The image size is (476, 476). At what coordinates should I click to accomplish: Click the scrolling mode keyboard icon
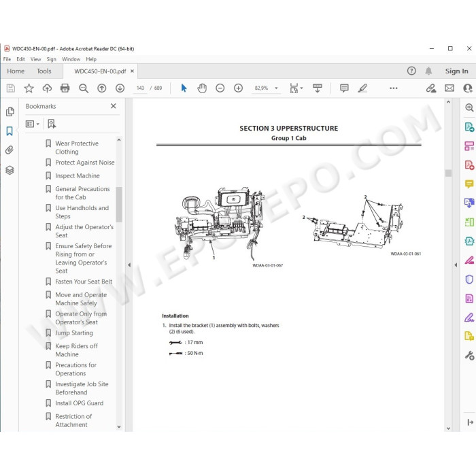click(318, 88)
